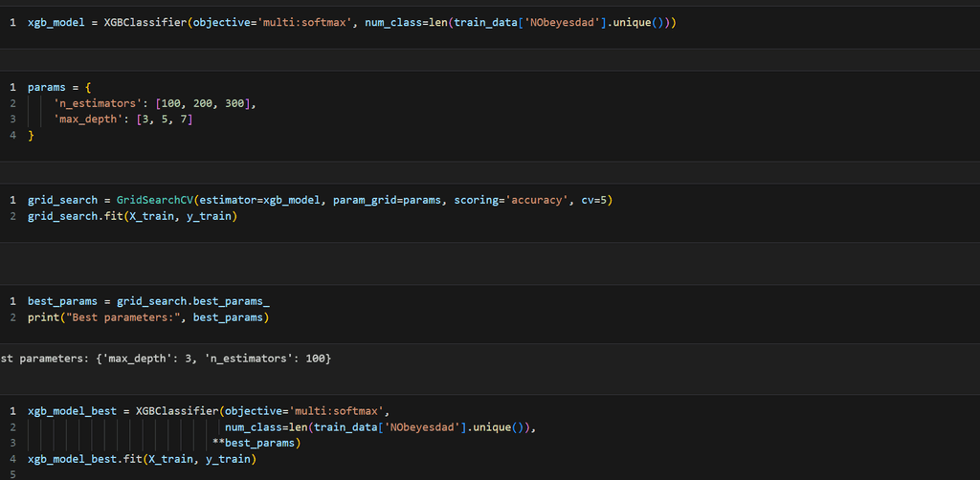Viewport: 980px width, 480px height.
Task: Click the "params = {" line
Action: click(59, 87)
